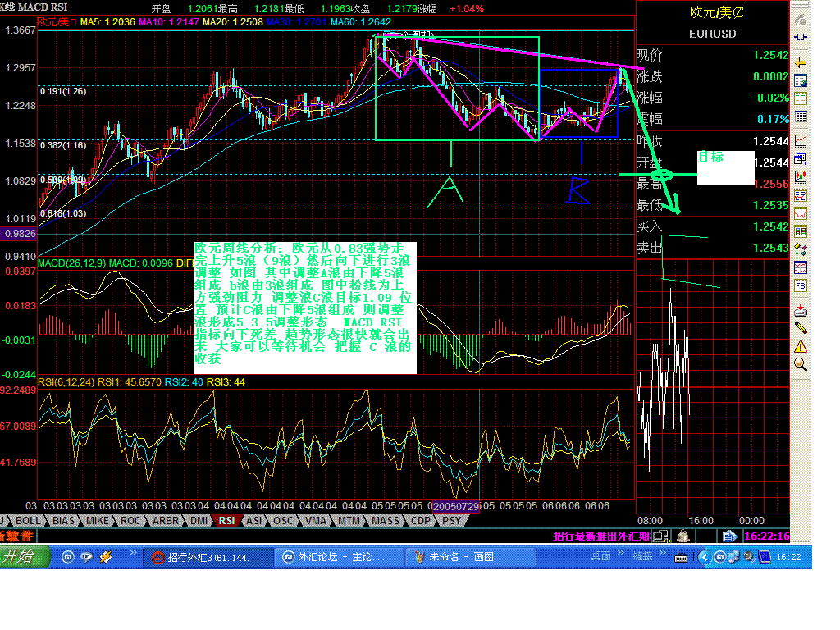Select the candlestick chart icon
This screenshot has height=630, width=840.
(801, 177)
